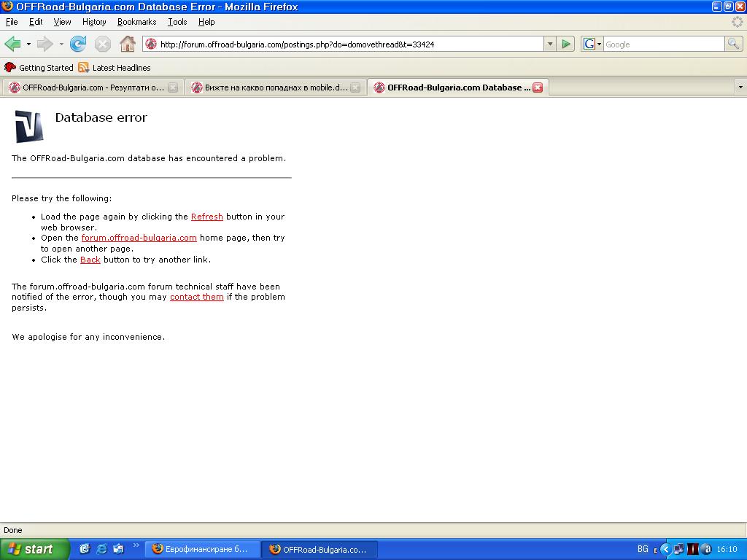Switch to the Вижте на какво попаднах tab
The image size is (747, 560).
tap(276, 87)
